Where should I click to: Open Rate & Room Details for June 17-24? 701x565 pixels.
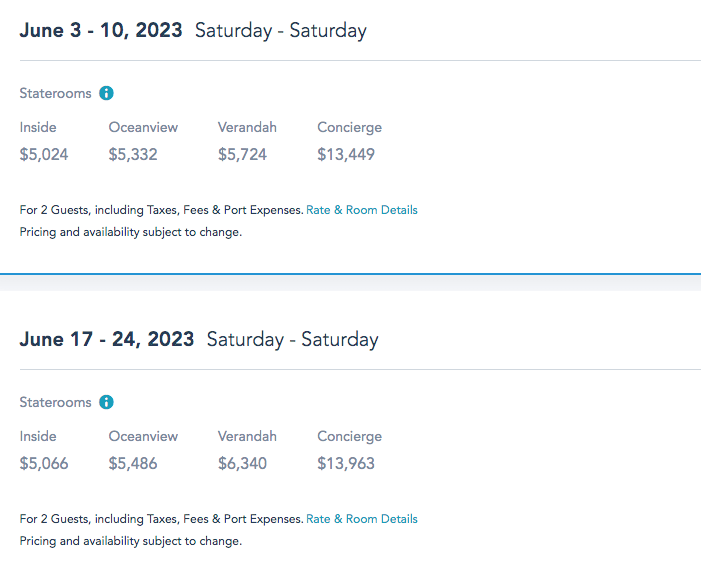(x=362, y=519)
